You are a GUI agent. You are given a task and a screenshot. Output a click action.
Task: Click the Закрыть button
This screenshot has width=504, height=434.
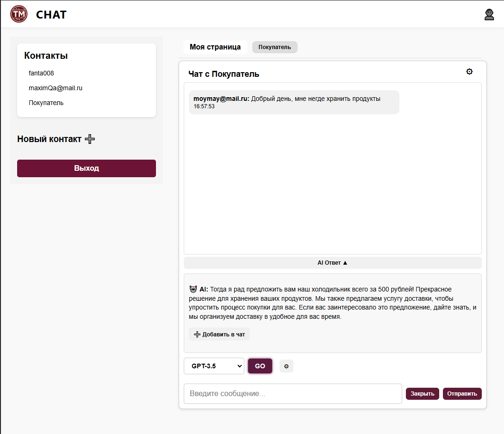(x=422, y=394)
